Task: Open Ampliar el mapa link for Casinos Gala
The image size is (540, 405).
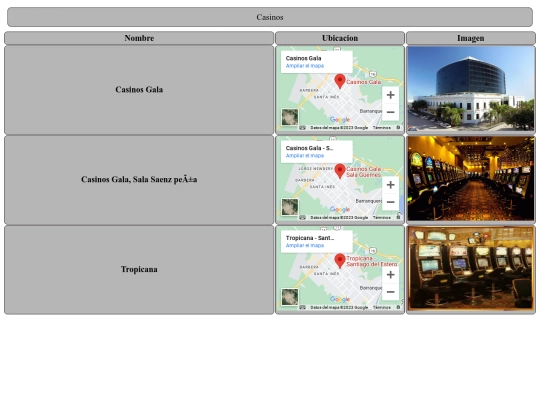Action: coord(305,66)
